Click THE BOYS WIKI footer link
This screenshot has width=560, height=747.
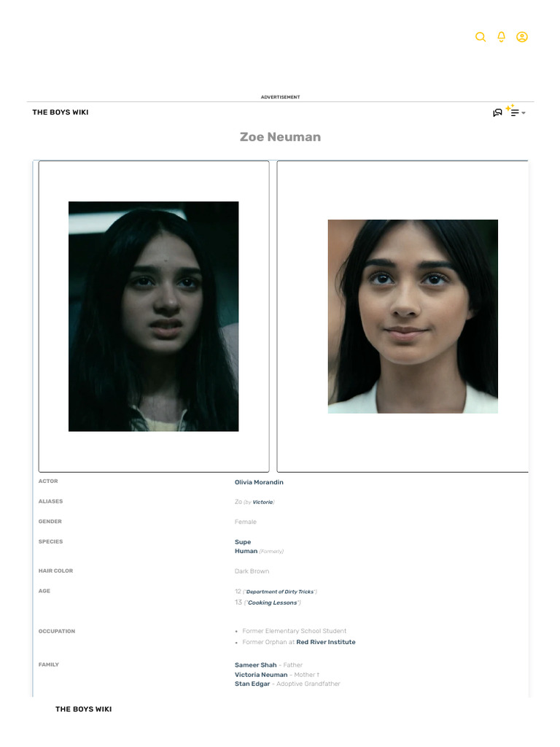coord(83,709)
